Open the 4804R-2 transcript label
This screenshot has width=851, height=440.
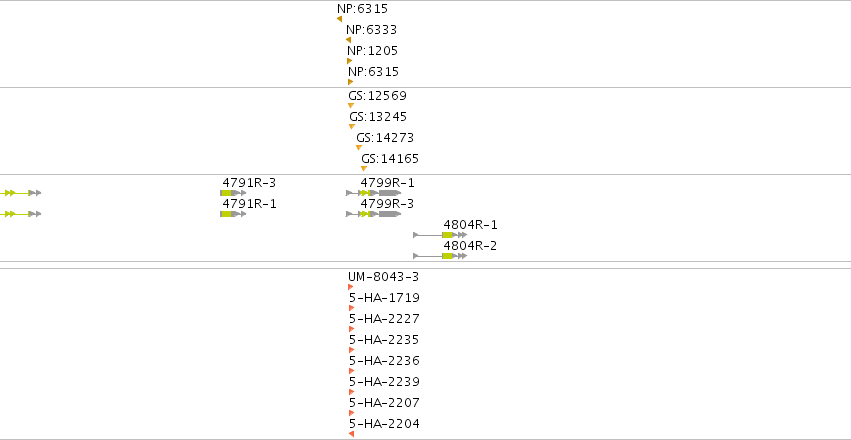point(471,246)
